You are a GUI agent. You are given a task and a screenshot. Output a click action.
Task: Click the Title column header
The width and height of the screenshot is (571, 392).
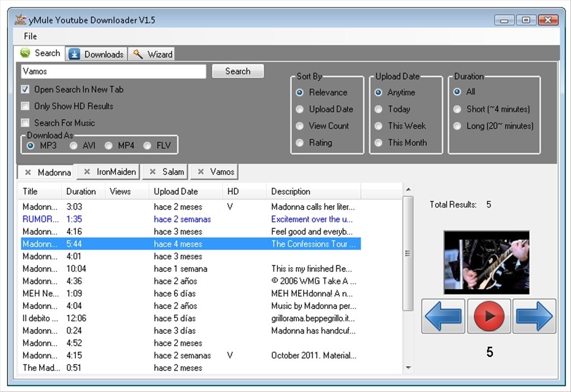pos(40,191)
